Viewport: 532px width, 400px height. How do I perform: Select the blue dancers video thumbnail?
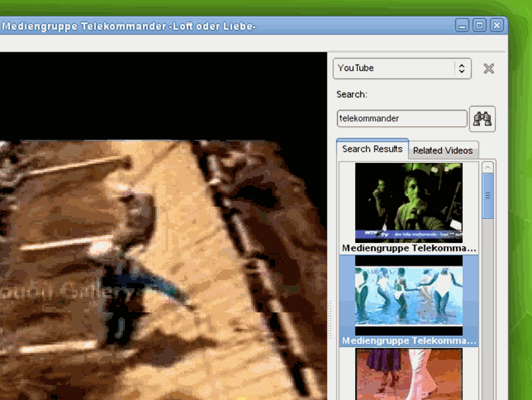(408, 296)
